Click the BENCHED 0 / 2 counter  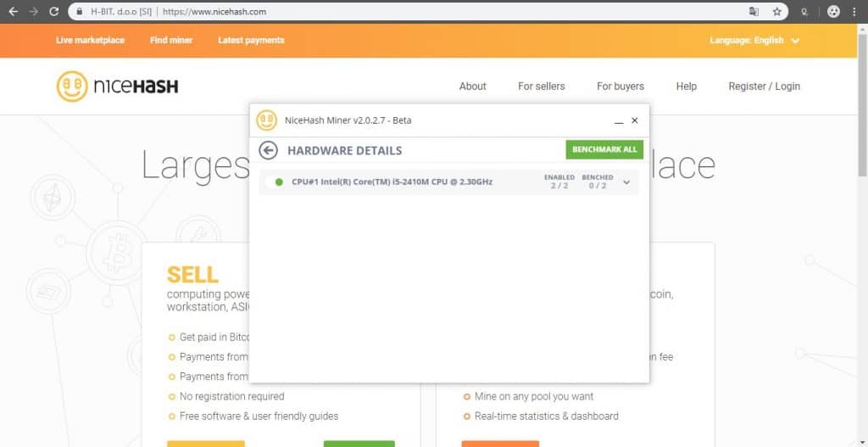point(598,182)
